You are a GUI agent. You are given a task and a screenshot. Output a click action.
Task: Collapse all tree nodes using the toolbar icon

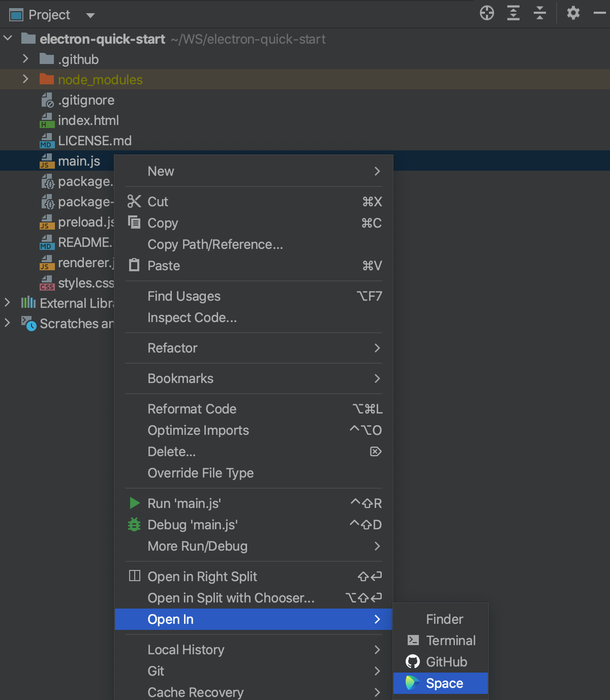(540, 13)
